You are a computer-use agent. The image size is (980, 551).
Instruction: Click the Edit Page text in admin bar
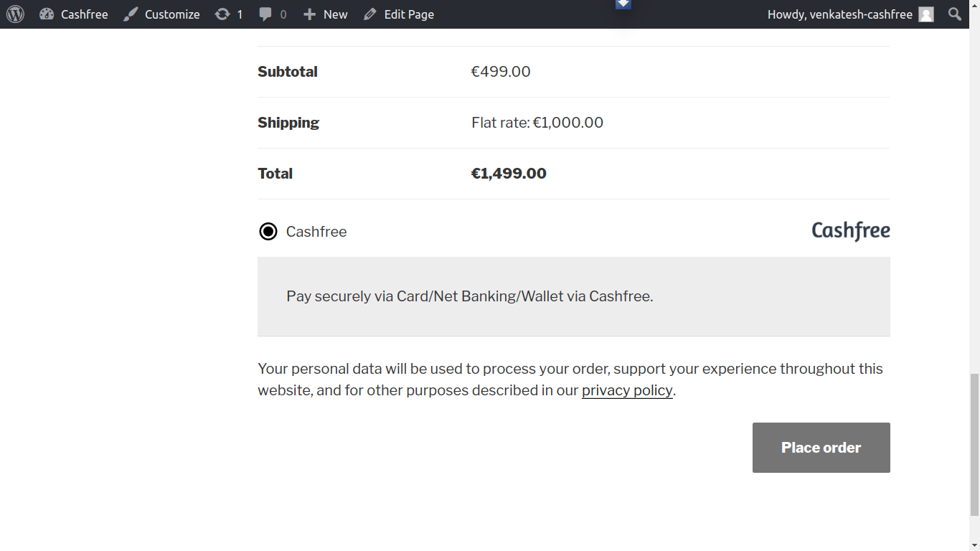pos(409,14)
